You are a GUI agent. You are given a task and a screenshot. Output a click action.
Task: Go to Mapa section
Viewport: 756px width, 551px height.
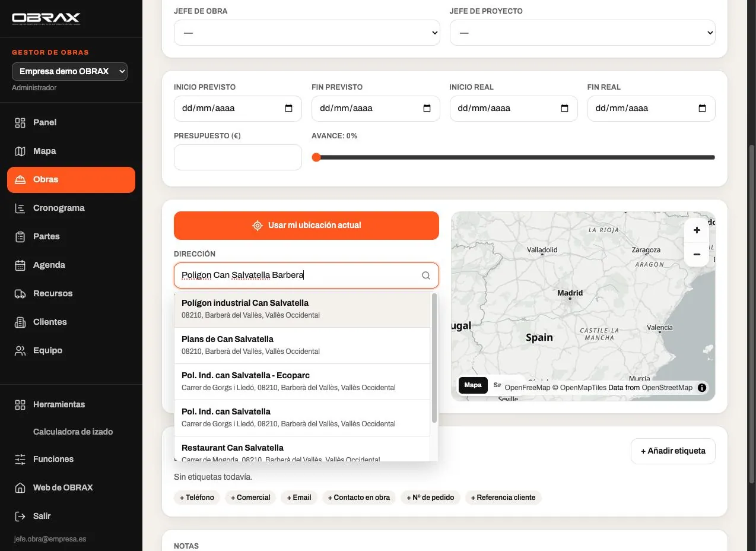pyautogui.click(x=71, y=151)
